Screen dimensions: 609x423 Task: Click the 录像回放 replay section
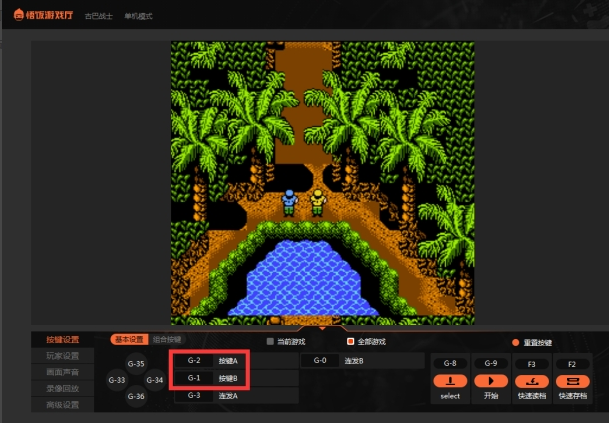[62, 388]
